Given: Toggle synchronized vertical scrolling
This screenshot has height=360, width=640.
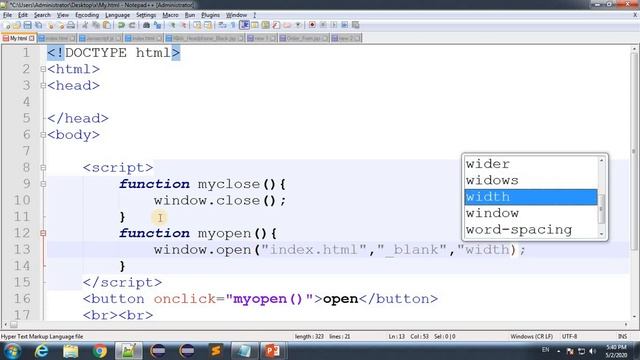Looking at the screenshot, I should tap(197, 25).
